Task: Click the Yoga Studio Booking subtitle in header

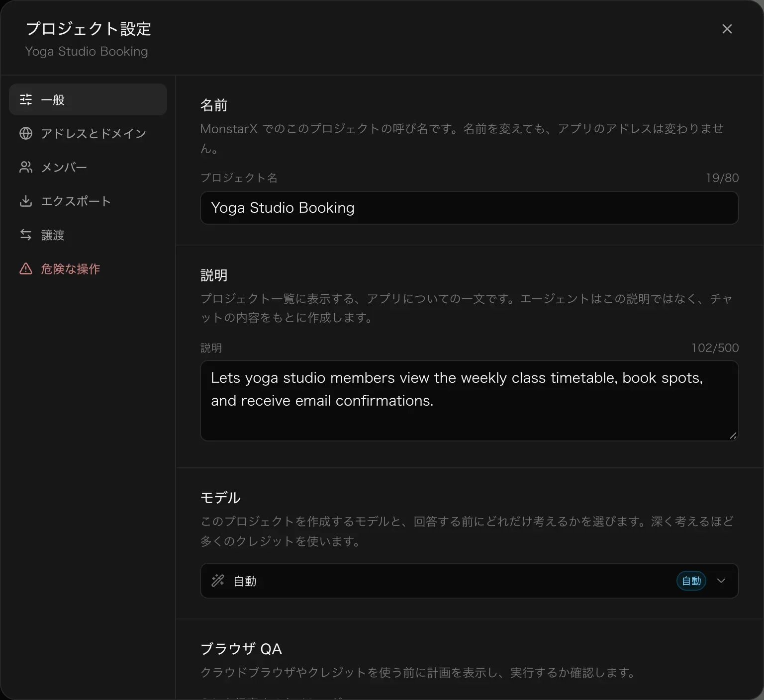Action: point(87,51)
